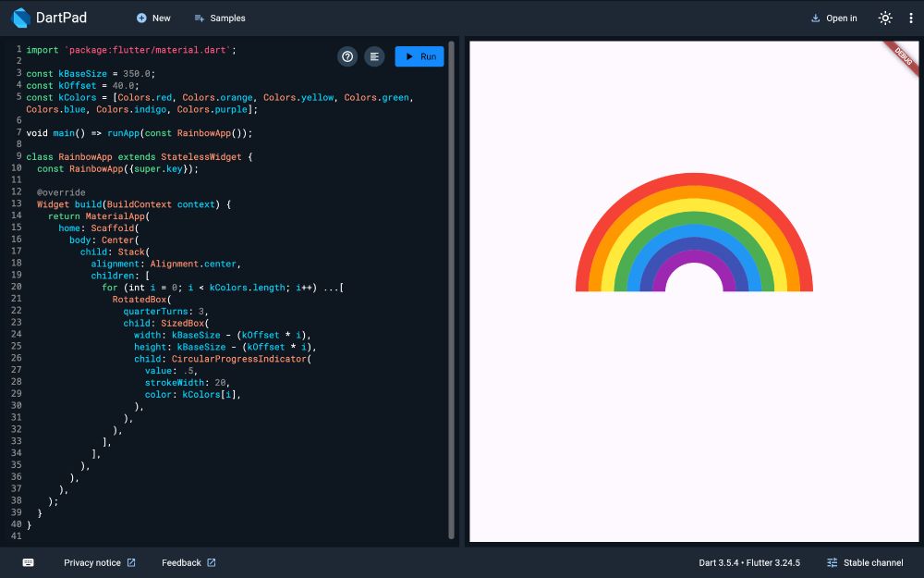Click the red outer rainbow arc
Image resolution: width=924 pixels, height=578 pixels.
694,178
